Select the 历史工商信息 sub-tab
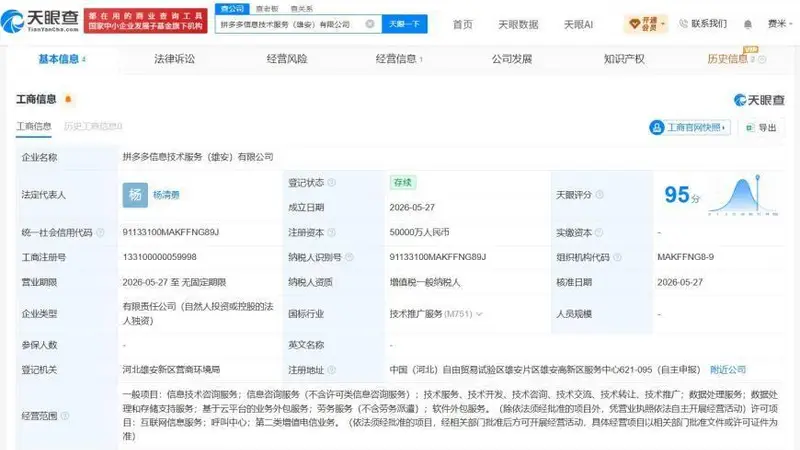Viewport: 800px width, 450px height. (93, 126)
